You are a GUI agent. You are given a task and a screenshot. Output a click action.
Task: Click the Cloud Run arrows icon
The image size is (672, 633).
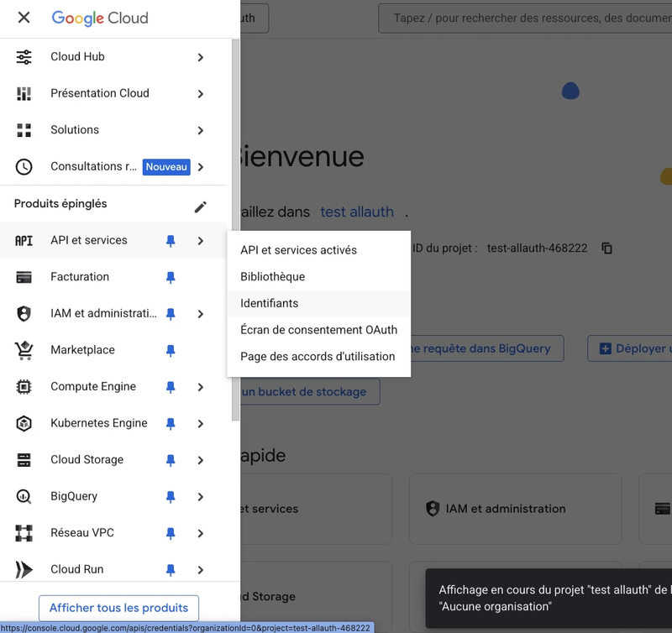(x=24, y=569)
